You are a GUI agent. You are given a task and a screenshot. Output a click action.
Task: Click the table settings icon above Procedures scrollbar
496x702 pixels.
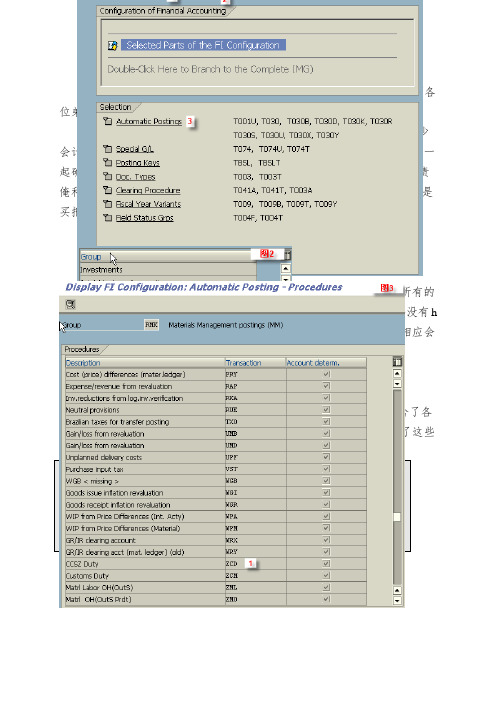tap(397, 362)
